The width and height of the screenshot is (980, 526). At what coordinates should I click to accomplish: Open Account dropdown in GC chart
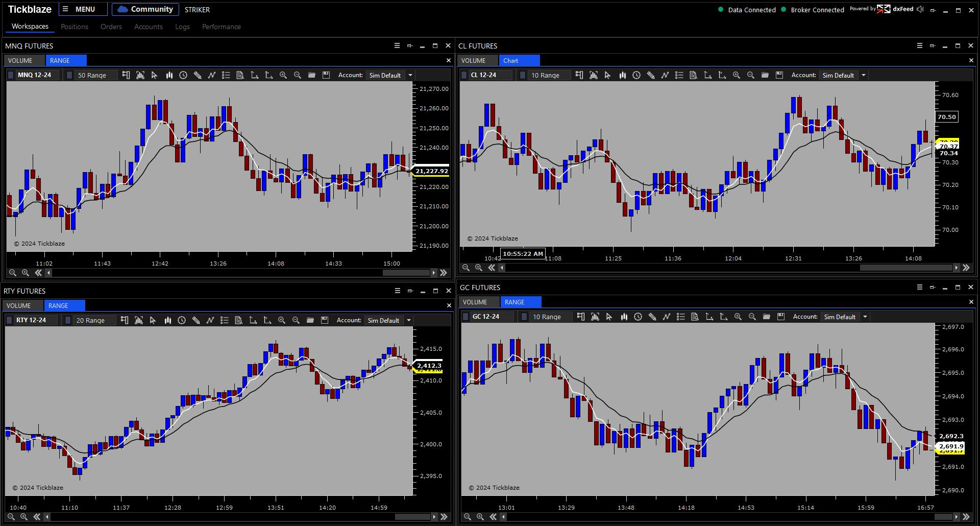(x=845, y=317)
